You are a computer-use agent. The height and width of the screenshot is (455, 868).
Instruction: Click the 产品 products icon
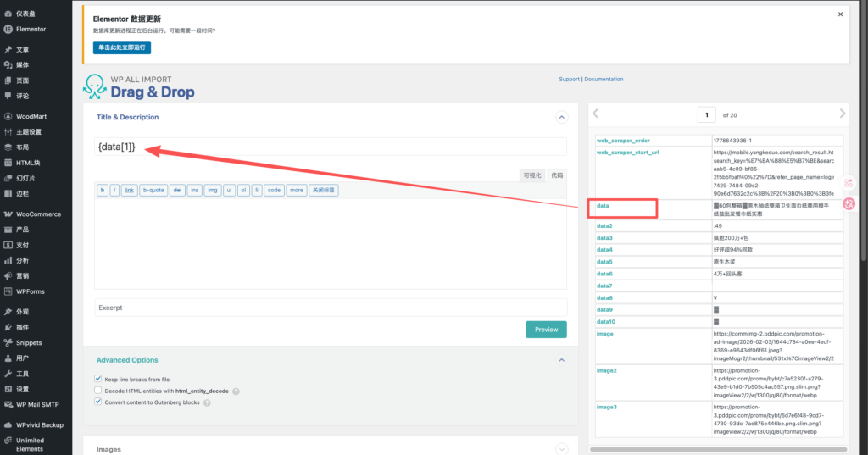pyautogui.click(x=8, y=229)
